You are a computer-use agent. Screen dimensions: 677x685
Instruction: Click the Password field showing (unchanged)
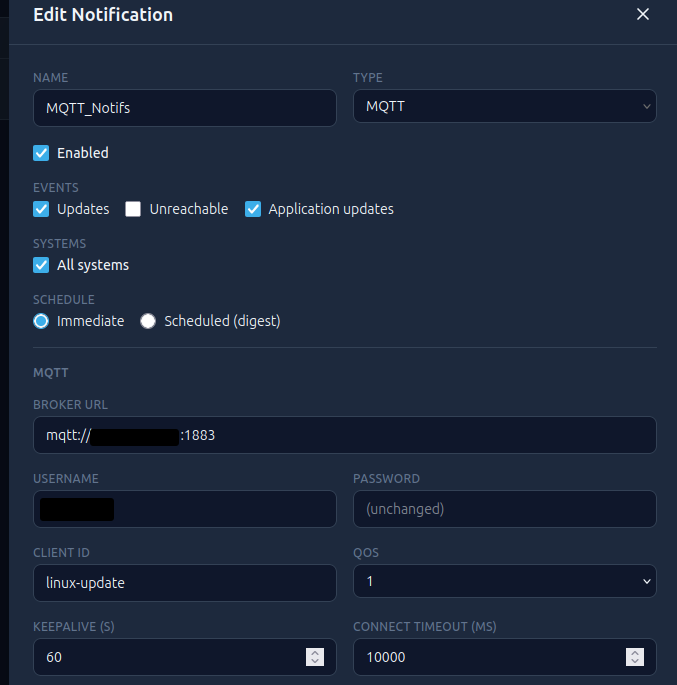click(504, 509)
